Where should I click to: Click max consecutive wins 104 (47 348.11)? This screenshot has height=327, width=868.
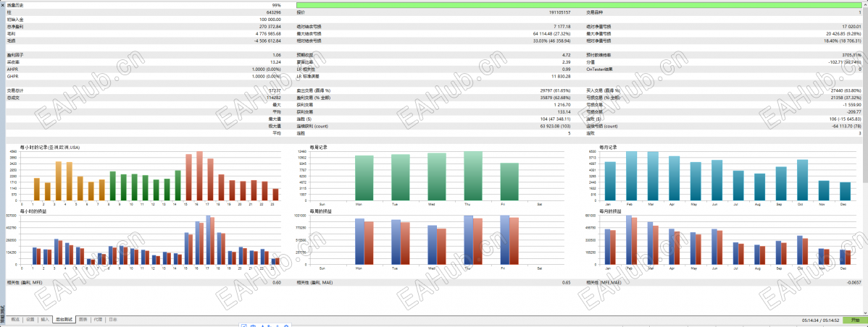point(555,119)
